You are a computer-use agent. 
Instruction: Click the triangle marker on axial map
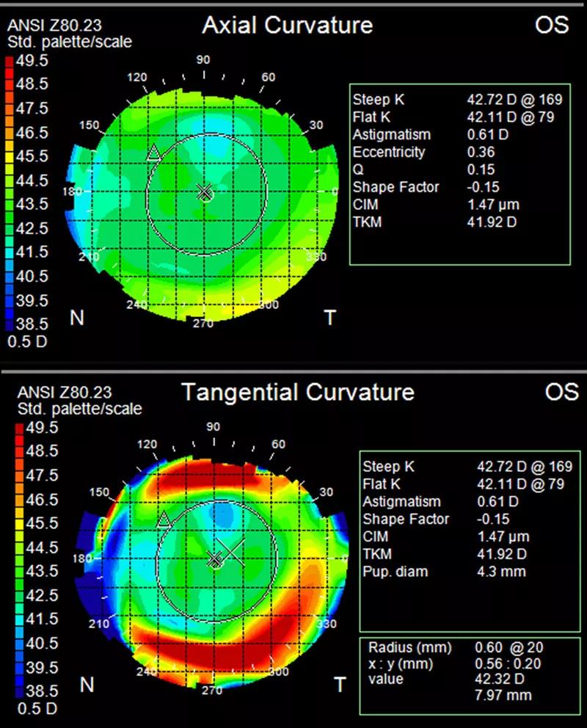pyautogui.click(x=153, y=153)
